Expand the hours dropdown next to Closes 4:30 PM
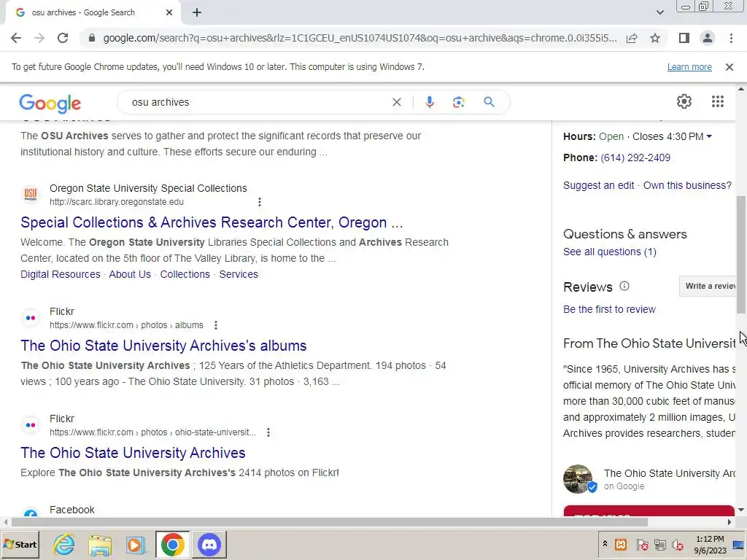 (709, 136)
